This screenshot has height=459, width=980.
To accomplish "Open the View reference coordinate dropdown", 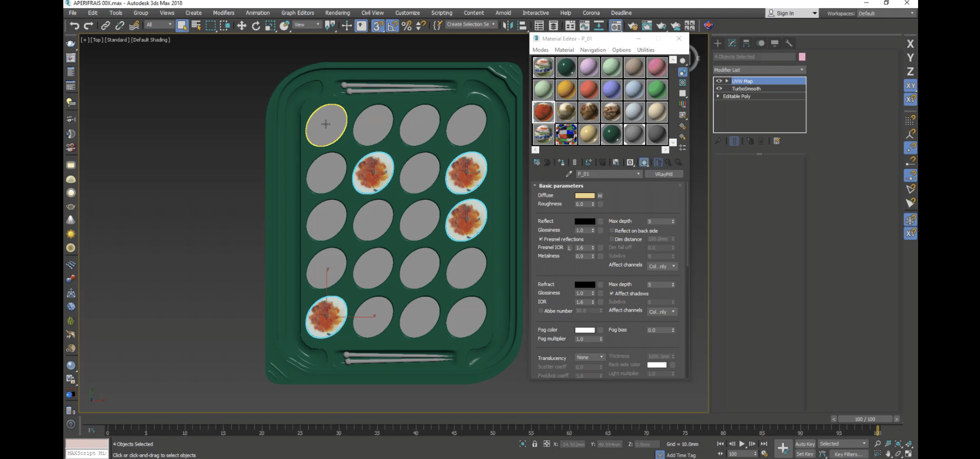I will tap(307, 25).
